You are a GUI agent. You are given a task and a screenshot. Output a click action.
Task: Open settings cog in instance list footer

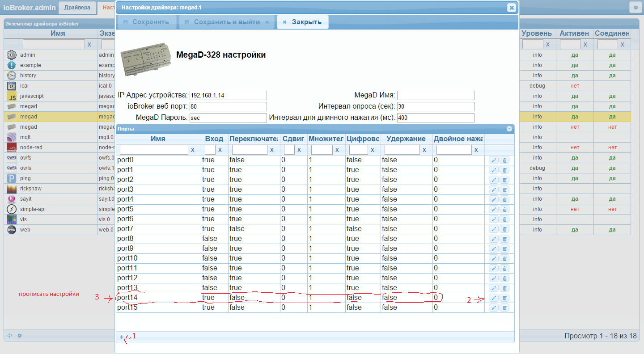(20, 336)
